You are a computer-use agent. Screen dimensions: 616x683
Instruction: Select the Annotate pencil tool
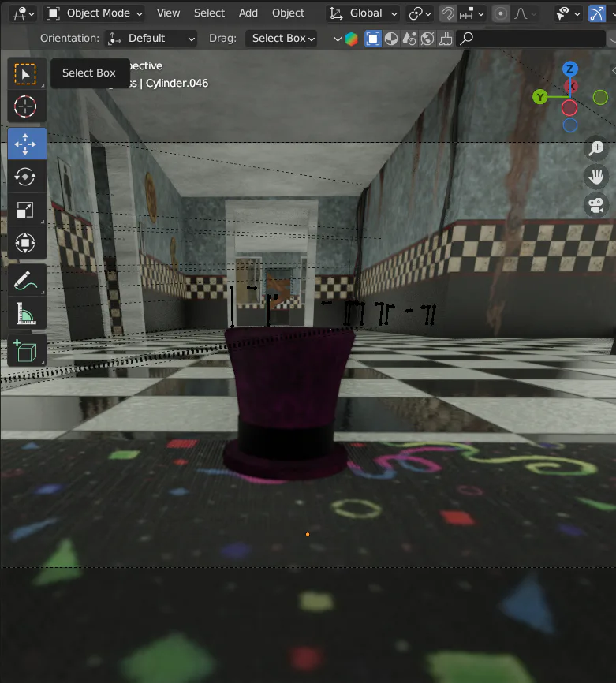coord(26,281)
